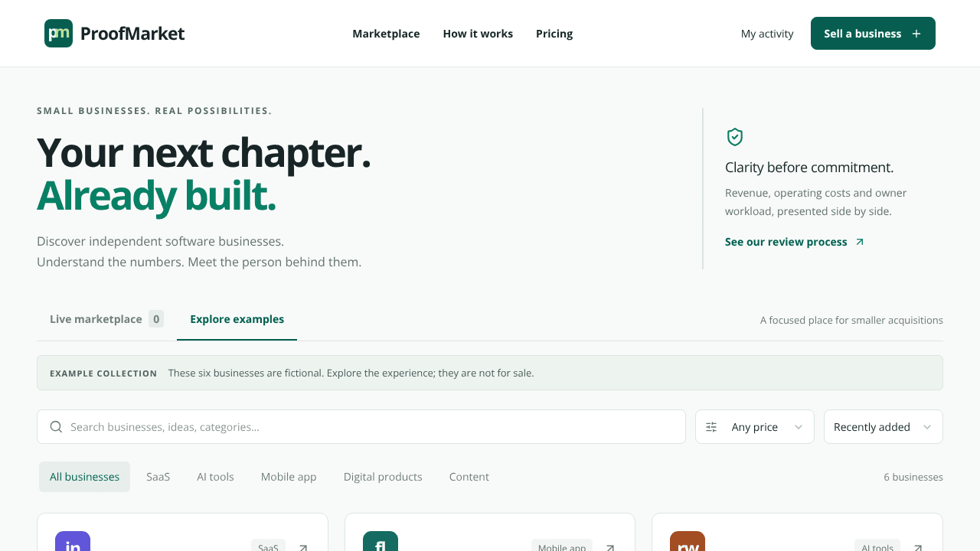The width and height of the screenshot is (980, 551).
Task: Filter by the Content chip
Action: pos(469,477)
